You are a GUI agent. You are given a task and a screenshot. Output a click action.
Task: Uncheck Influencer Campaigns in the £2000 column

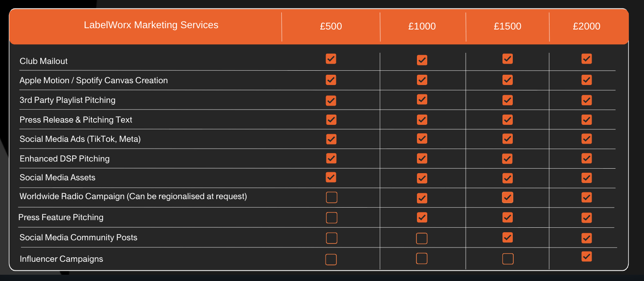pyautogui.click(x=586, y=256)
